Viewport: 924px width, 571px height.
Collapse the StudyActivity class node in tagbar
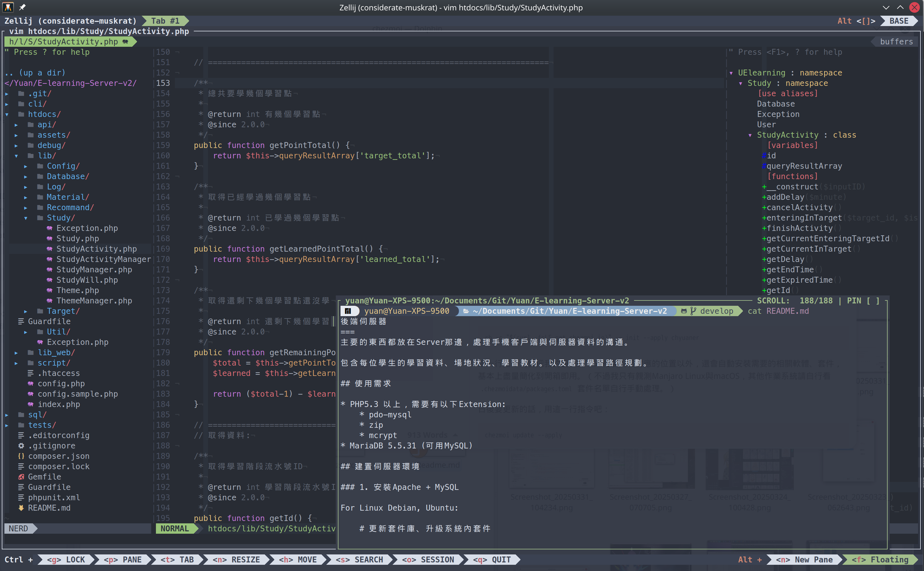tap(750, 135)
